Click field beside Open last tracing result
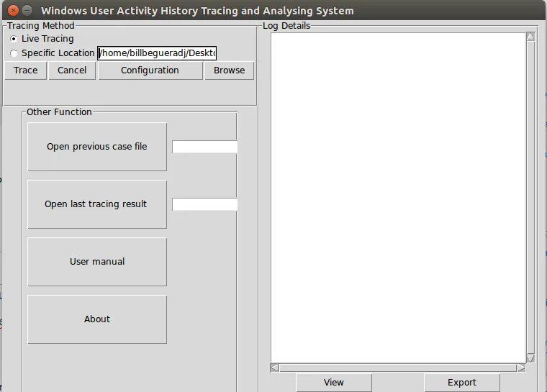 pyautogui.click(x=205, y=204)
